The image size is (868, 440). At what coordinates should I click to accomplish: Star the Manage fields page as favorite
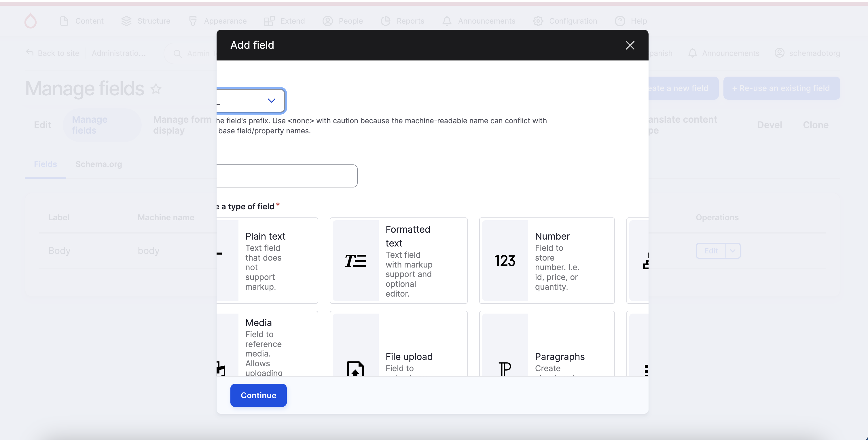tap(156, 89)
